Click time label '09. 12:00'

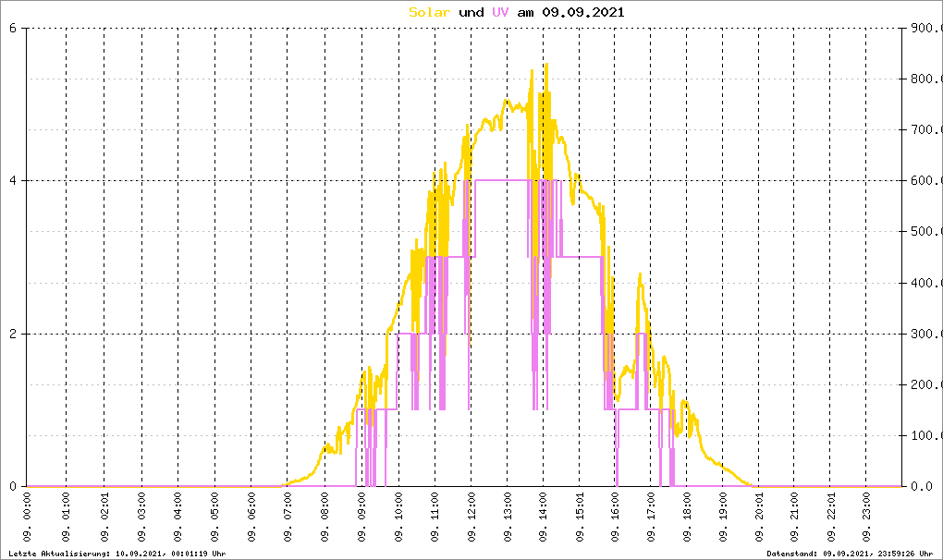click(471, 517)
